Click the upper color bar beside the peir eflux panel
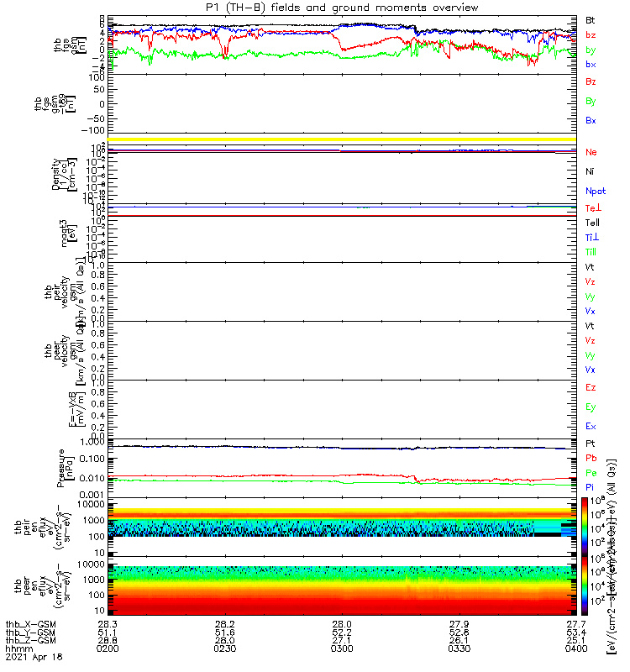This screenshot has width=630, height=672. (585, 527)
